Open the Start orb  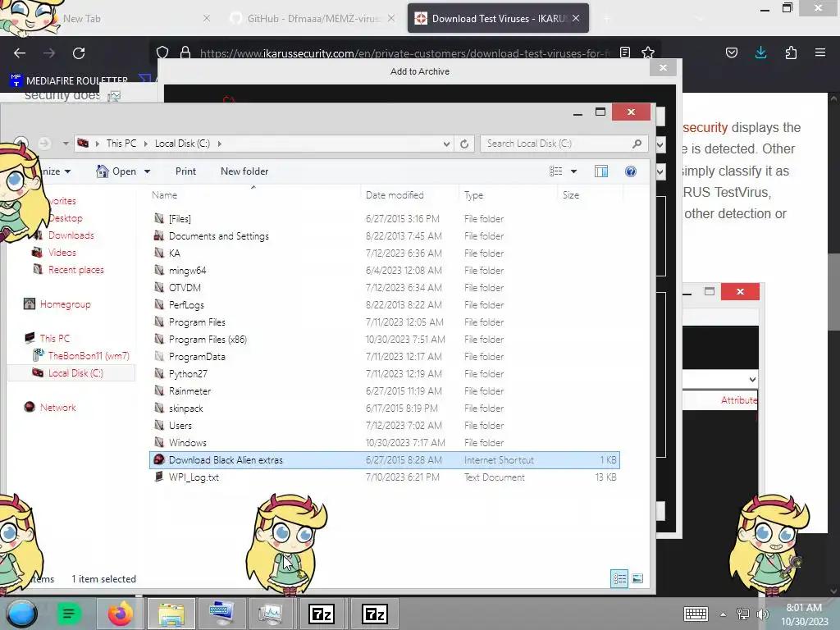click(22, 614)
